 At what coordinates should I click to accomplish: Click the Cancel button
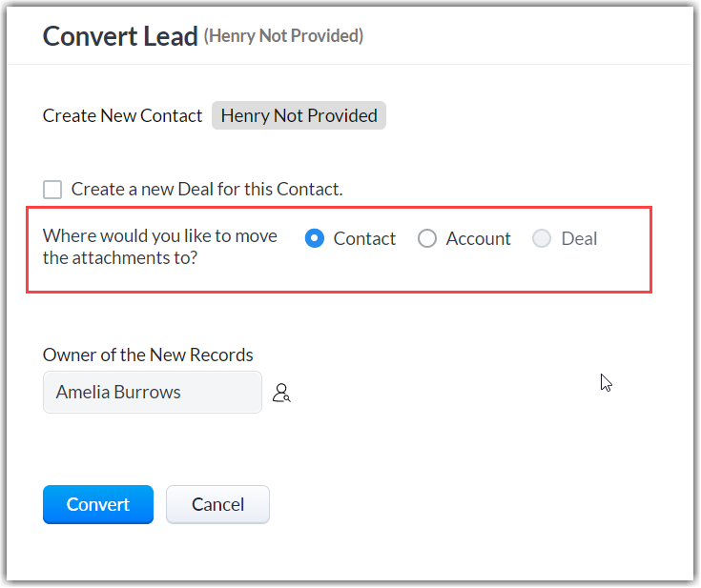[x=217, y=504]
